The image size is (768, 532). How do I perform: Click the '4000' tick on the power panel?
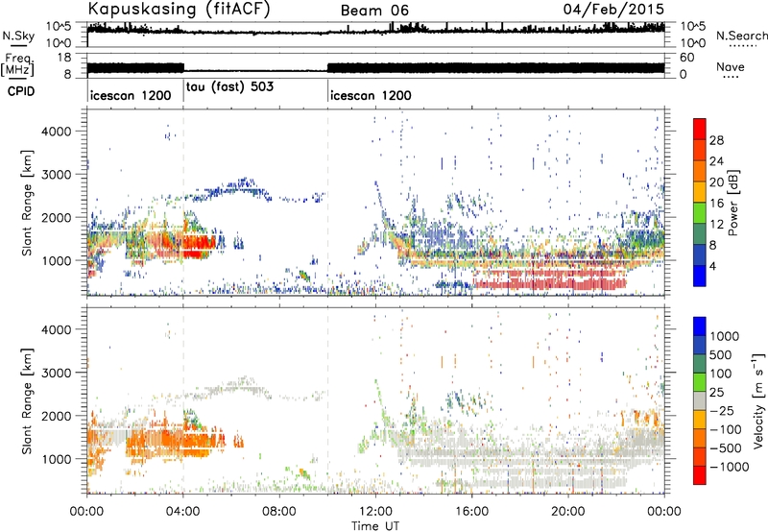click(x=56, y=132)
